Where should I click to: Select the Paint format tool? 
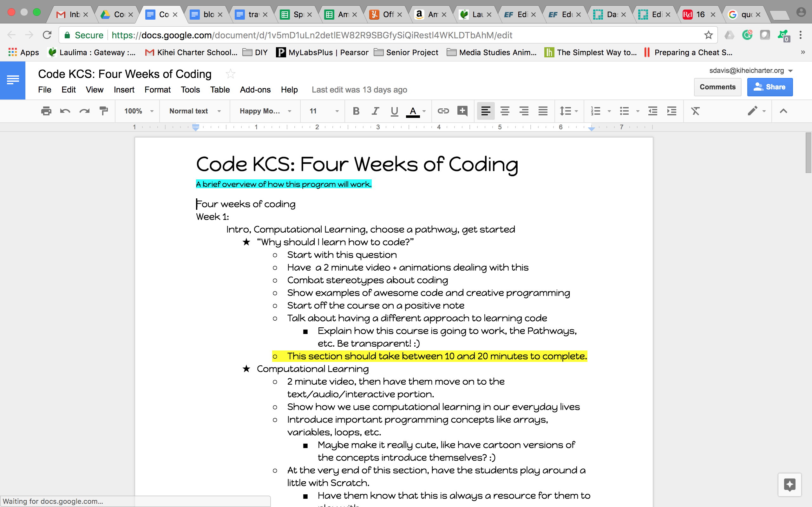(x=104, y=111)
